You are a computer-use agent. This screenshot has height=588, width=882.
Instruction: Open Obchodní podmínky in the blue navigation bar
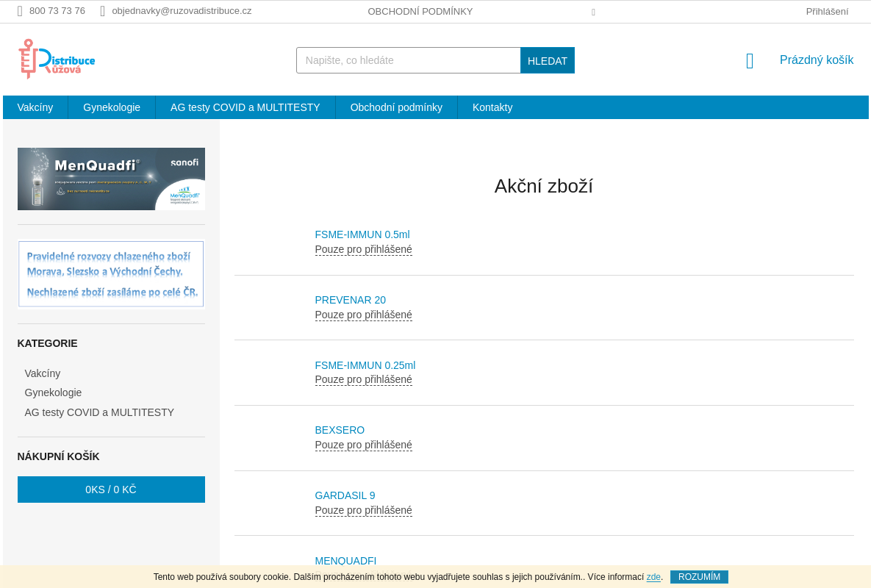(396, 107)
